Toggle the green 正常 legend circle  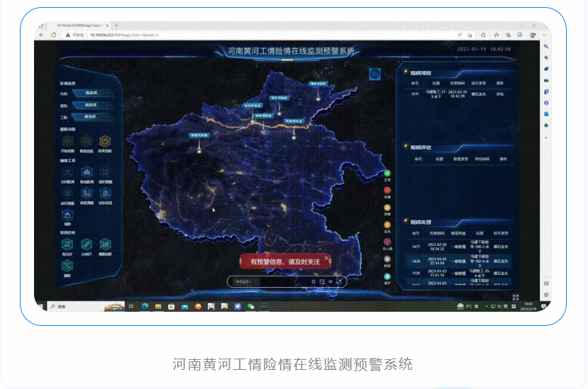point(387,173)
